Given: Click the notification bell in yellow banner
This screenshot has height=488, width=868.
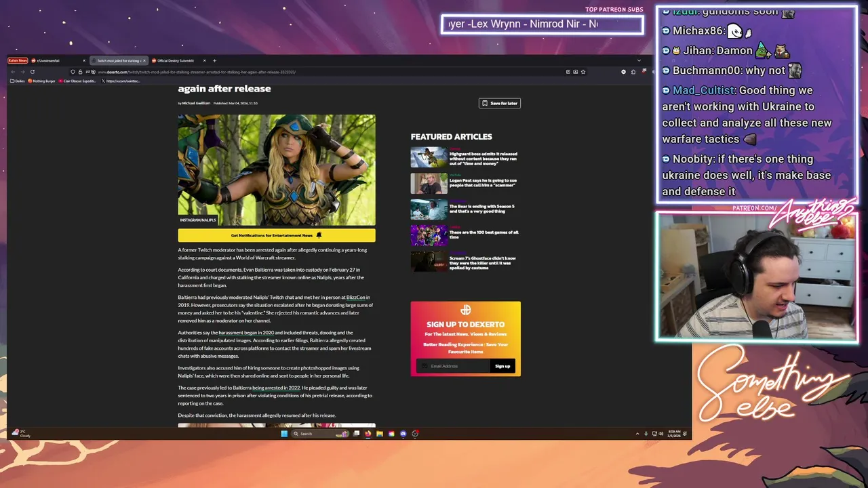Looking at the screenshot, I should [319, 235].
